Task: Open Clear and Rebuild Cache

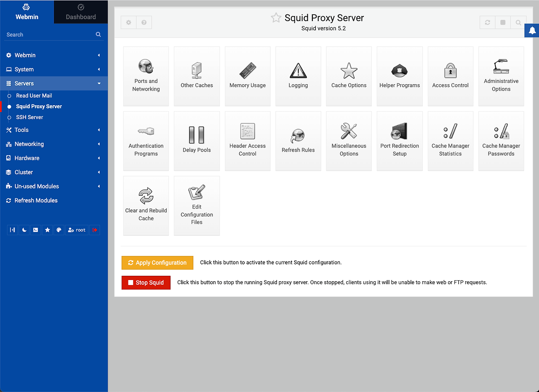Action: pos(146,206)
